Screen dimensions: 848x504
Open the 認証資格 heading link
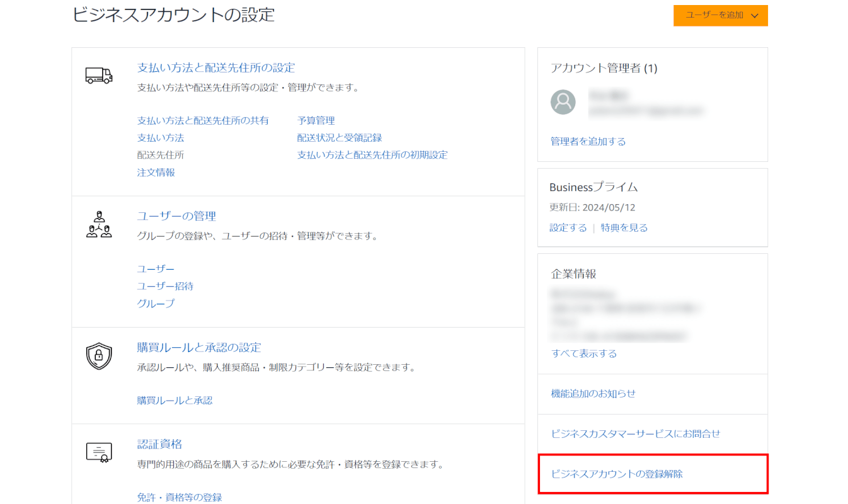[159, 444]
